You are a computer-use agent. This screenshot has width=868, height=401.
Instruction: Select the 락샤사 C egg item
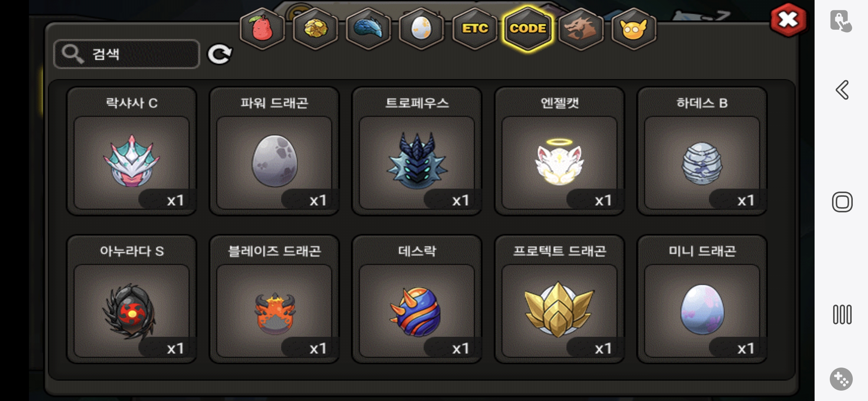point(132,151)
